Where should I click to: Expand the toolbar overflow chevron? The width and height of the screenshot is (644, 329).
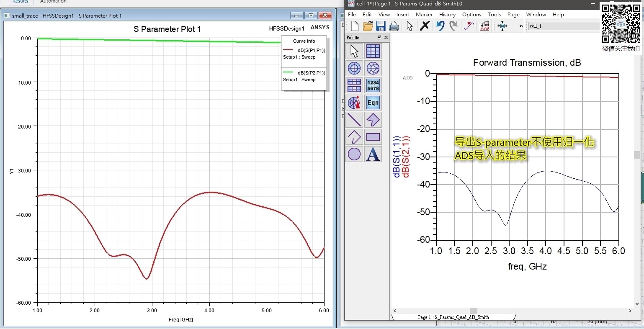(521, 26)
